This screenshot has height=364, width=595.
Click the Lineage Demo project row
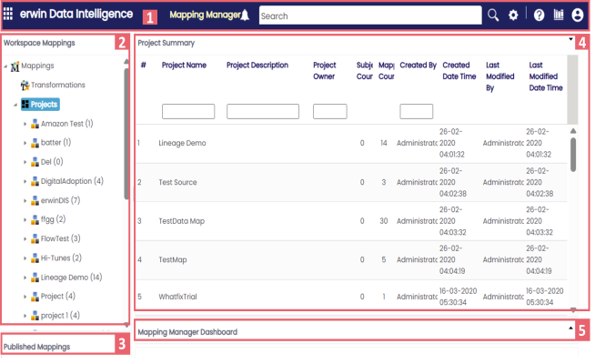click(x=182, y=143)
